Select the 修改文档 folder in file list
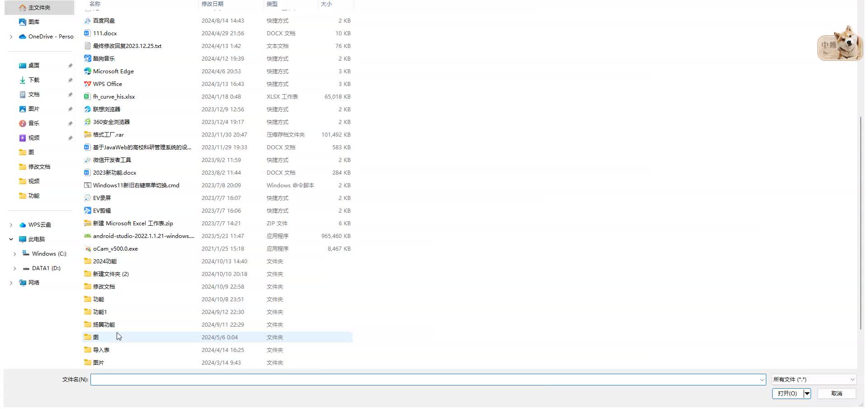 (x=217, y=287)
